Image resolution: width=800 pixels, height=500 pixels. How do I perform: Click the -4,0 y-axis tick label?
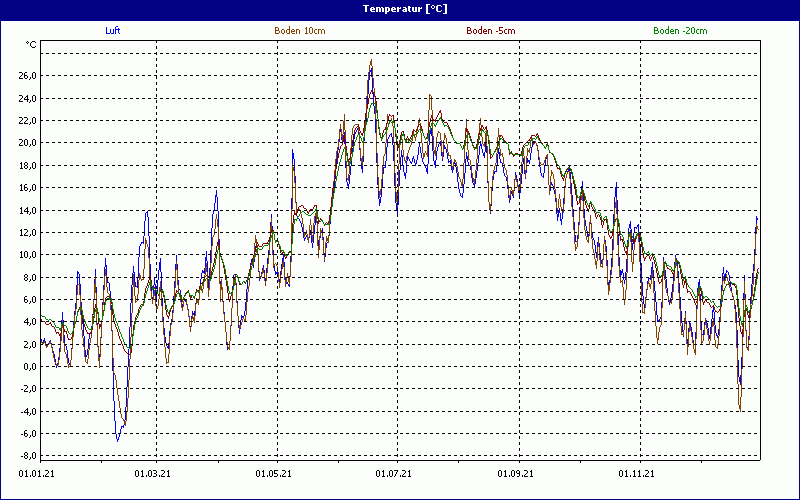coord(26,411)
